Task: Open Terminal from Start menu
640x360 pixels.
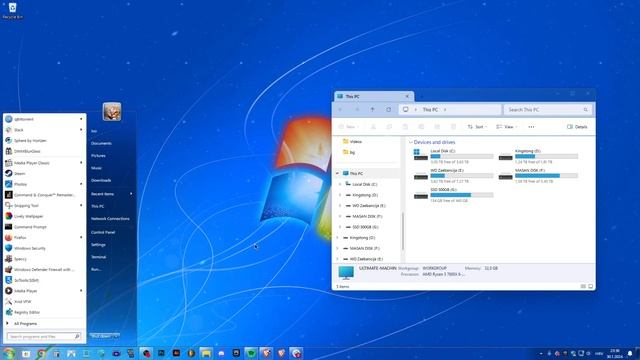Action: [x=98, y=257]
